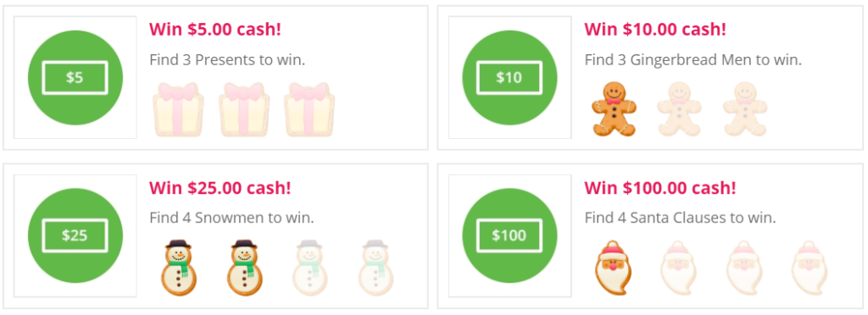Click the Win $10.00 cash heading

click(655, 30)
